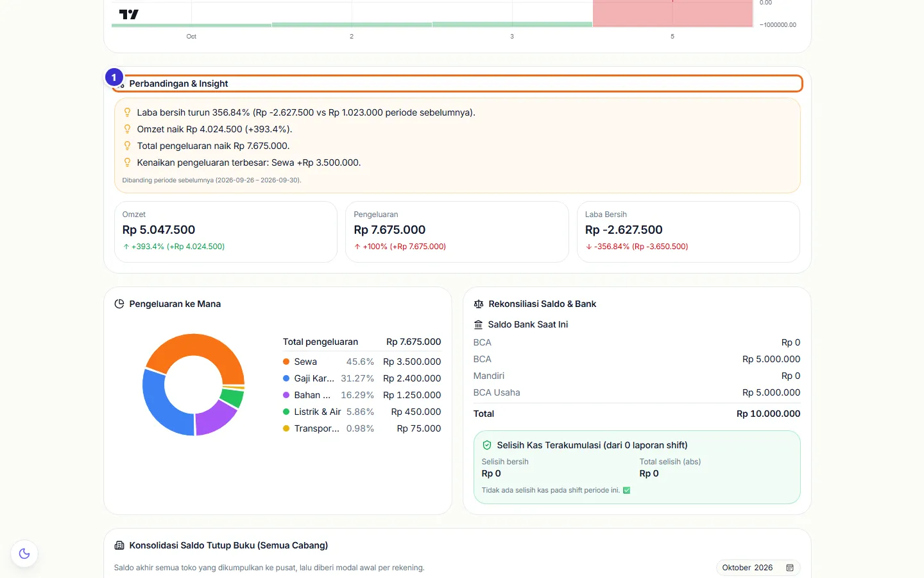Click the +100% (+Rp 7.675.000) change text
The image size is (924, 578).
coord(404,247)
